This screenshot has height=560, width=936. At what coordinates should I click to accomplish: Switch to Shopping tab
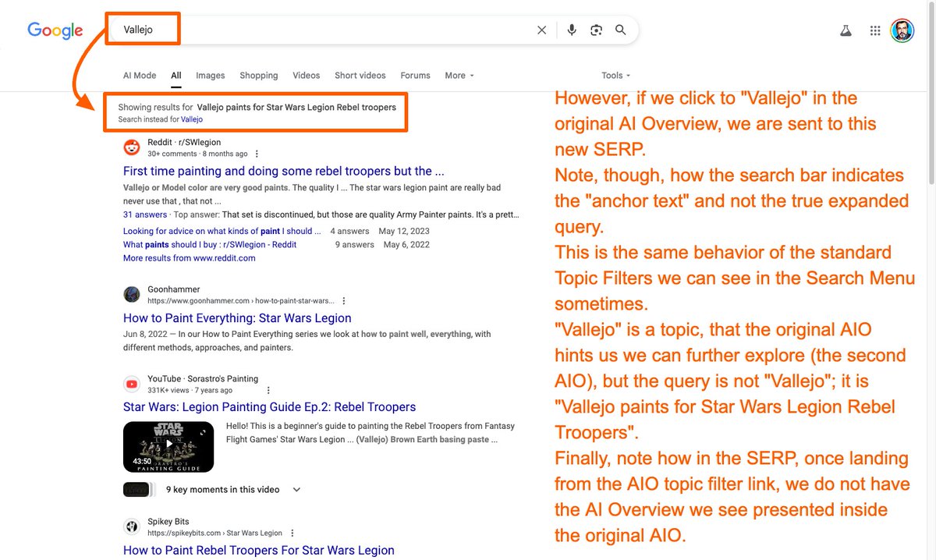(259, 76)
